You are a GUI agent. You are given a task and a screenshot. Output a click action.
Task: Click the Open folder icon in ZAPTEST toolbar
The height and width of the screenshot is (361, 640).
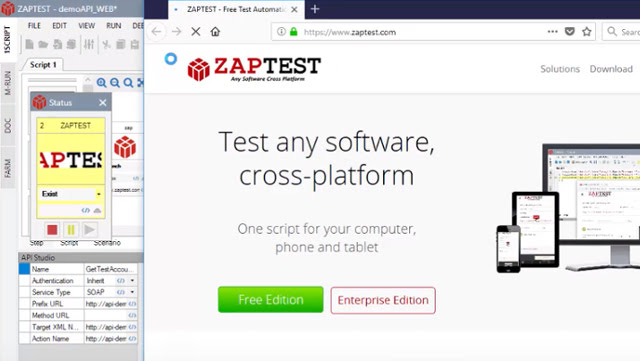click(x=43, y=44)
